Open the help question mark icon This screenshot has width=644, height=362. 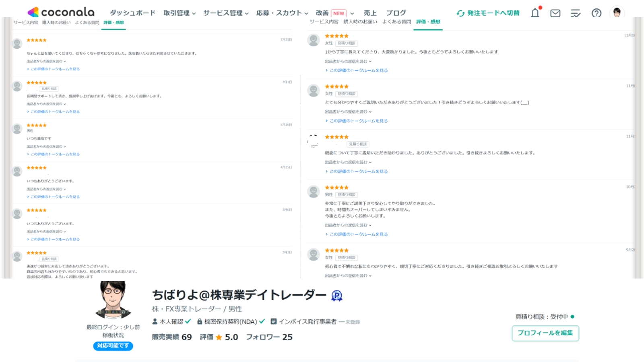597,13
